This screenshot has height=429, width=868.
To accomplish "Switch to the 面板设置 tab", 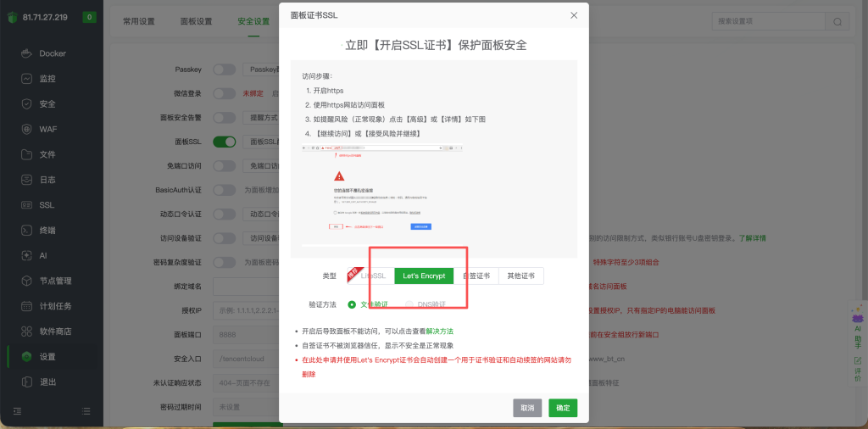I will (x=196, y=21).
